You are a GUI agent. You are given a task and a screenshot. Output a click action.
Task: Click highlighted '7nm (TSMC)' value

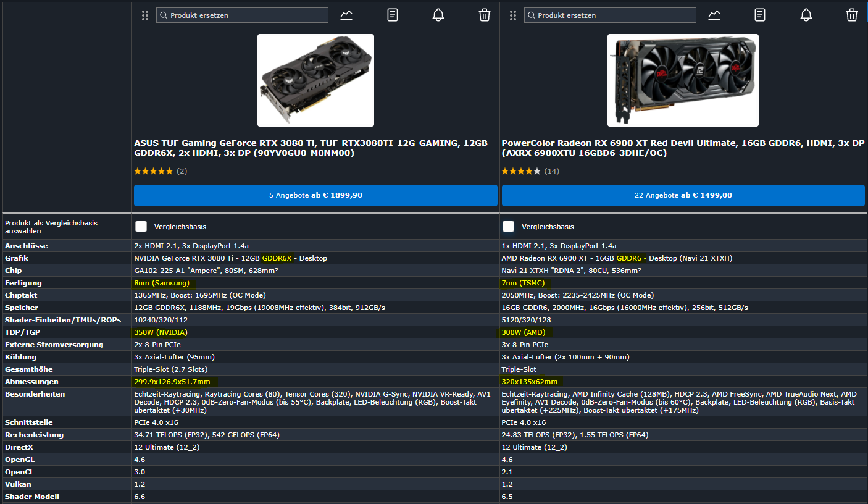pyautogui.click(x=522, y=283)
